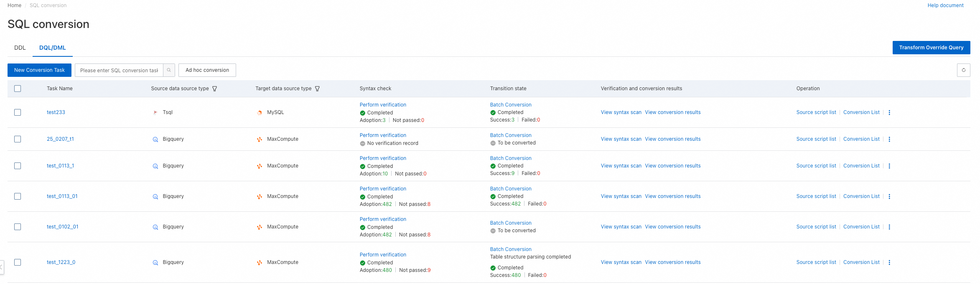Start Batch Conversion for test_0113_1
This screenshot has width=980, height=284.
(511, 158)
